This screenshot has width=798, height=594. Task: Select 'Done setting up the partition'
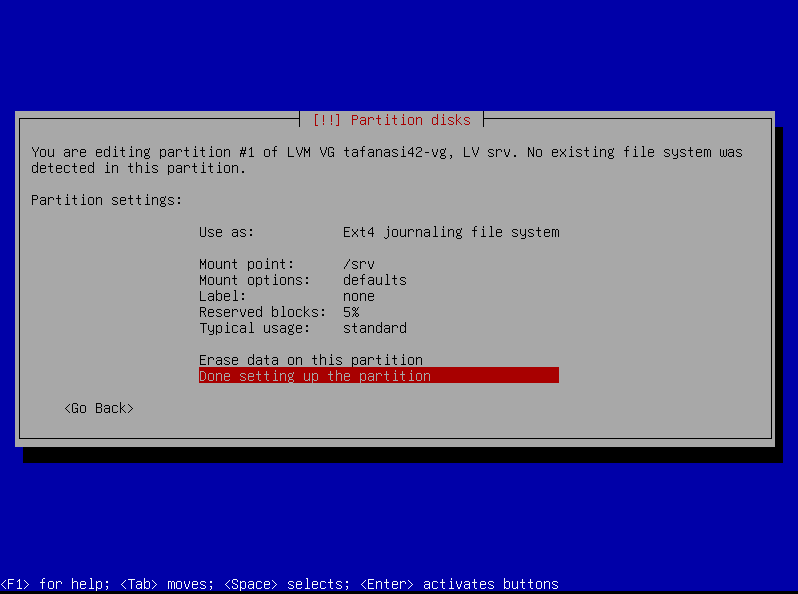coord(315,376)
